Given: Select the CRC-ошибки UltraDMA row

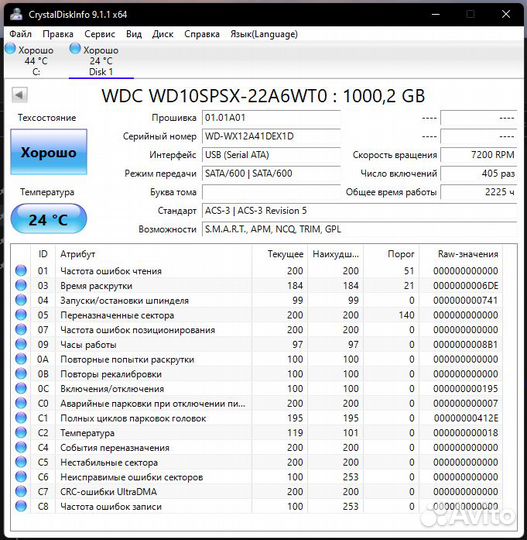Looking at the screenshot, I should tap(257, 491).
